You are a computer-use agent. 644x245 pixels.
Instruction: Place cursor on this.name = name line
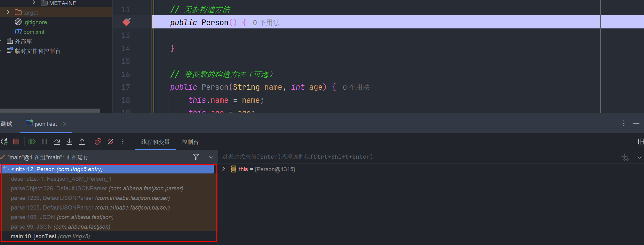(x=226, y=100)
